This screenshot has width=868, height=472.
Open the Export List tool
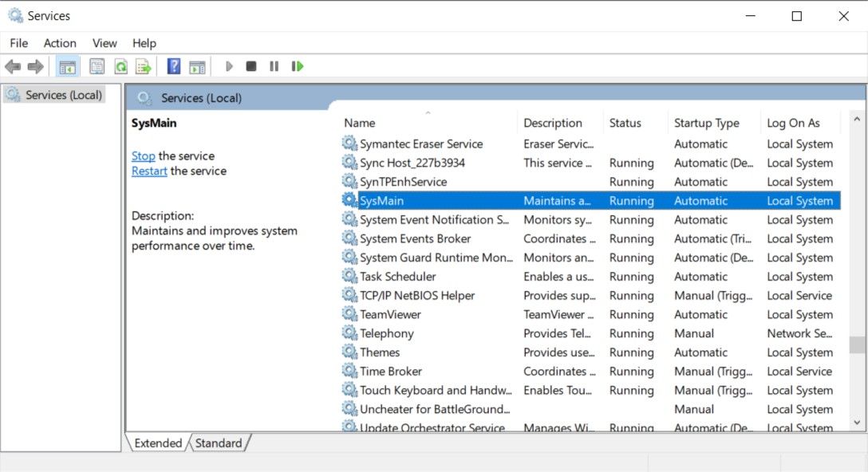click(x=142, y=66)
